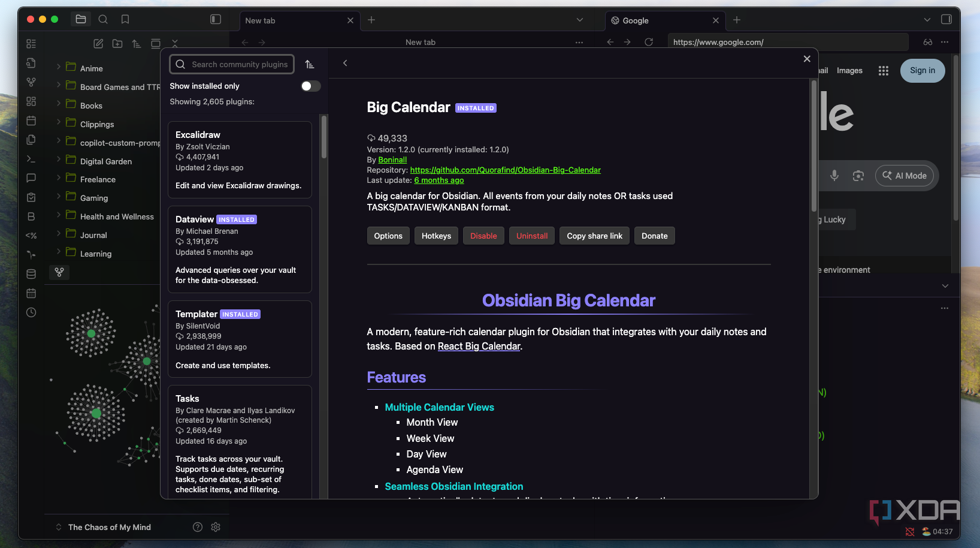Open the Images link on Google
Viewport: 980px width, 548px height.
coord(849,70)
